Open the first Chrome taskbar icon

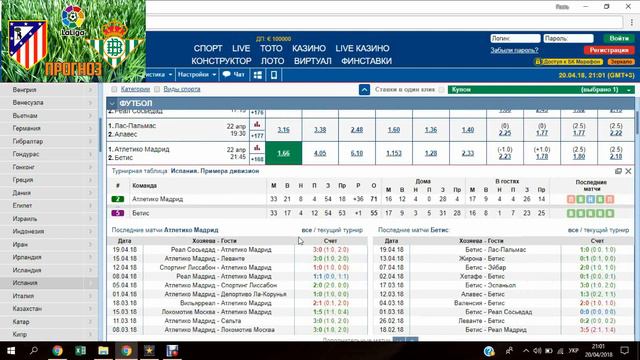point(58,351)
